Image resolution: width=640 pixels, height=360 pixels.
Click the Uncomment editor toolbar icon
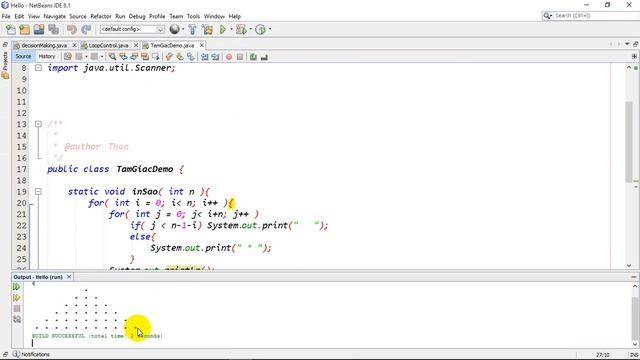(x=264, y=57)
